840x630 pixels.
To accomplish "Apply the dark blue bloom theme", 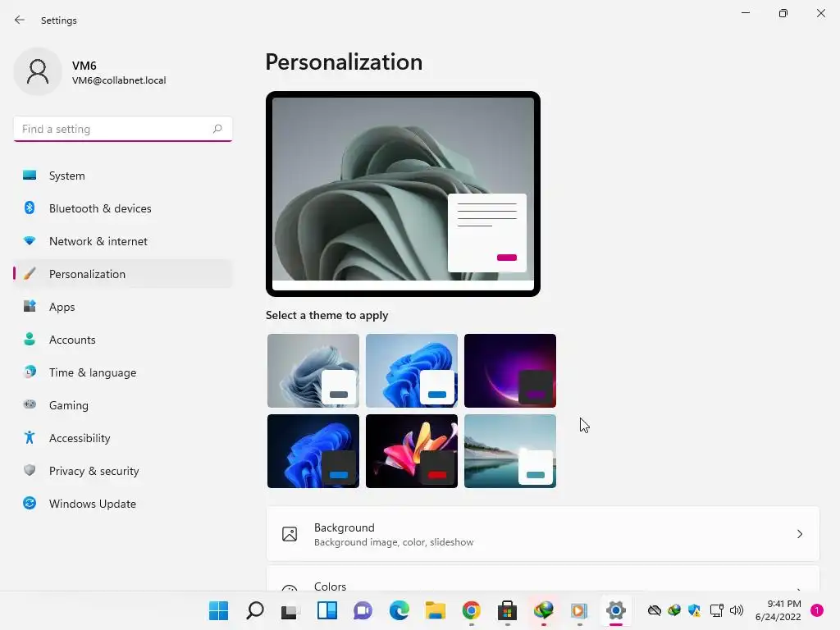I will pyautogui.click(x=313, y=451).
